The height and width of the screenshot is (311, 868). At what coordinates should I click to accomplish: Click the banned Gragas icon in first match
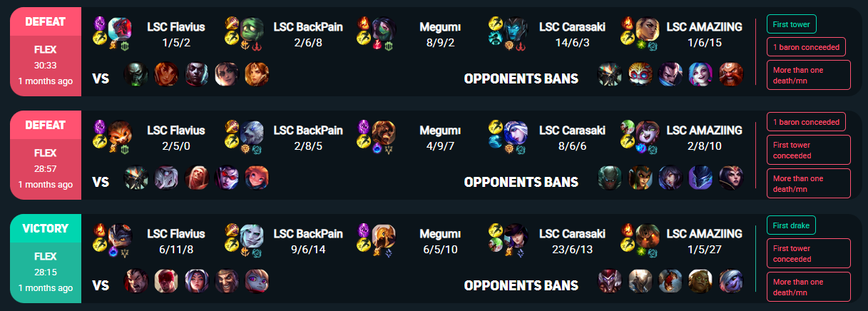click(x=730, y=74)
